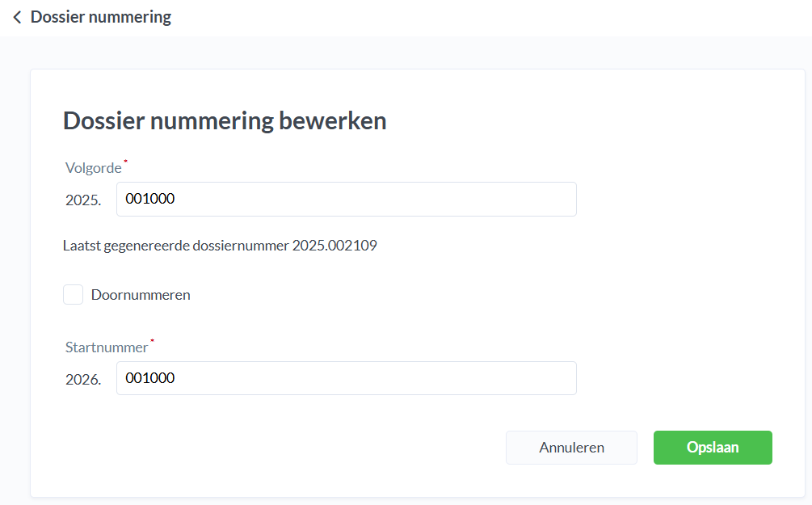Screen dimensions: 812x505
Task: Click the Startnummer field label
Action: click(x=107, y=347)
